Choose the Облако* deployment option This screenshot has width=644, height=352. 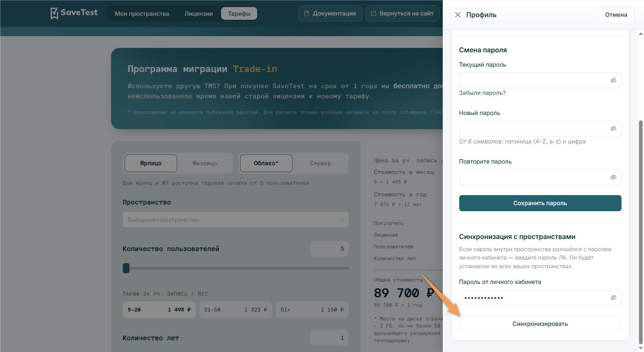tap(266, 163)
